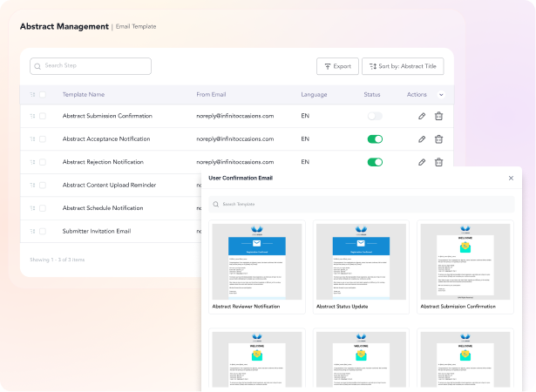
Task: Edit the Abstract Submission Confirmation template
Action: (x=422, y=116)
